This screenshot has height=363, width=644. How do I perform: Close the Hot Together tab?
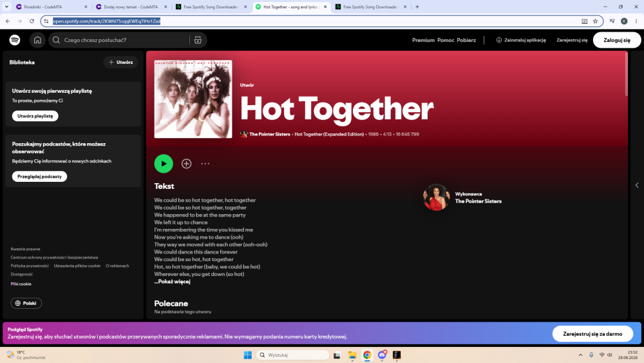pyautogui.click(x=325, y=6)
